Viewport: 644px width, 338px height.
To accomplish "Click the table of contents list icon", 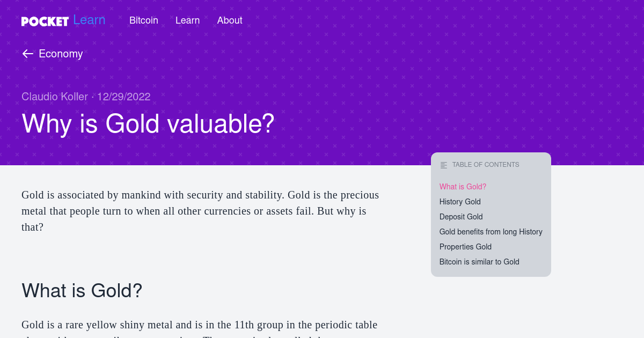I will pyautogui.click(x=444, y=165).
